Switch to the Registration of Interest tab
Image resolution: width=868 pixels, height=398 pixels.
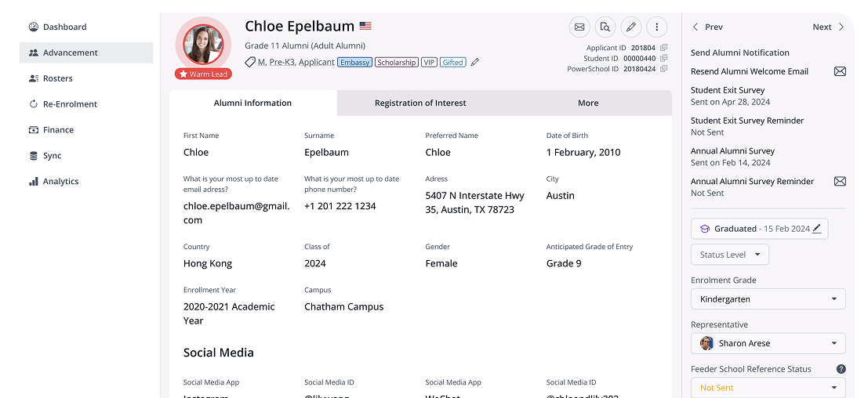[x=420, y=103]
